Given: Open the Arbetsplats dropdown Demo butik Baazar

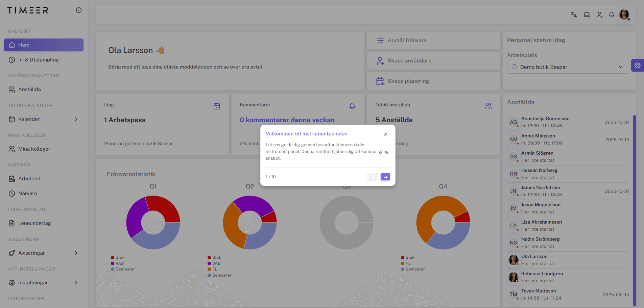Looking at the screenshot, I should click(568, 67).
